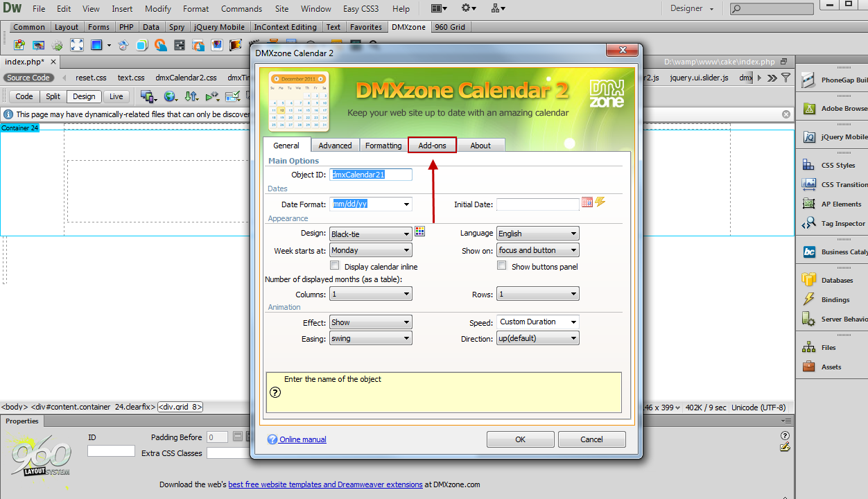Open the Show on dropdown
The height and width of the screenshot is (499, 868).
[538, 250]
